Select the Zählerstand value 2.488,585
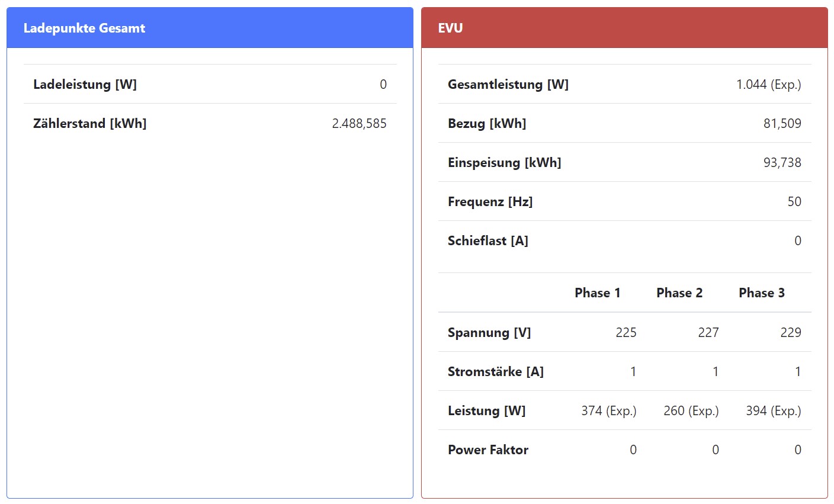The image size is (834, 504). (x=359, y=123)
